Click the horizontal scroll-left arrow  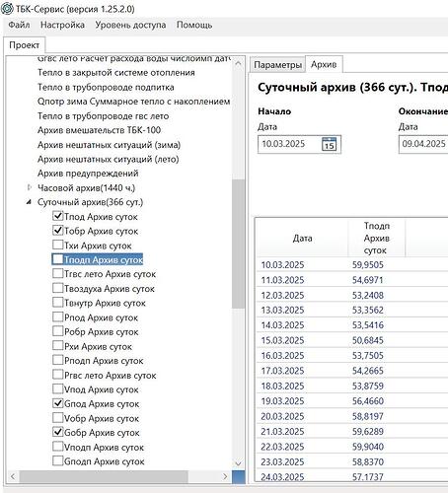(13, 476)
